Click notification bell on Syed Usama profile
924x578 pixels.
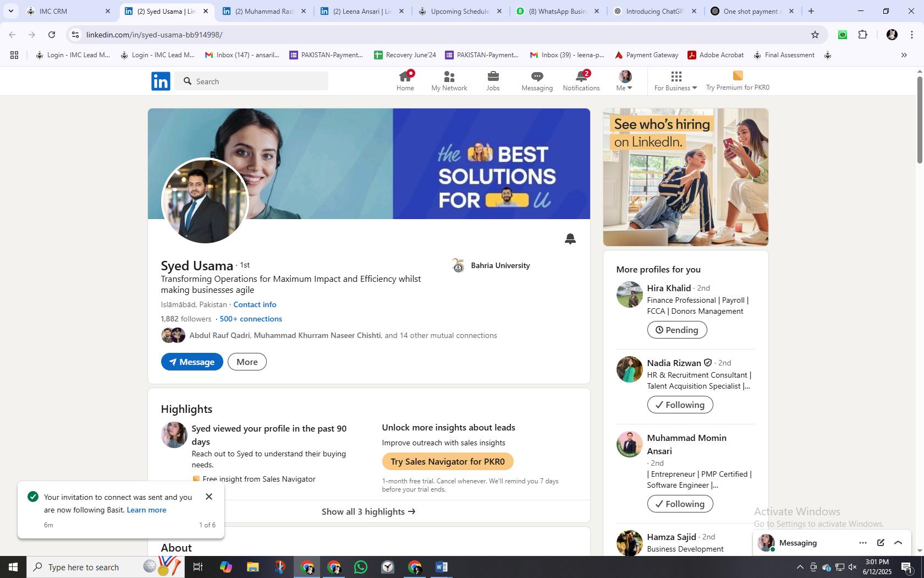coord(570,238)
